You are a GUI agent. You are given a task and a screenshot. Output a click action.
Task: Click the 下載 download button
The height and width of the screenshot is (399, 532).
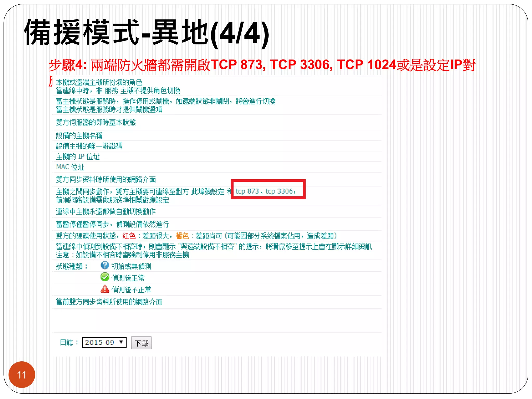coord(141,343)
